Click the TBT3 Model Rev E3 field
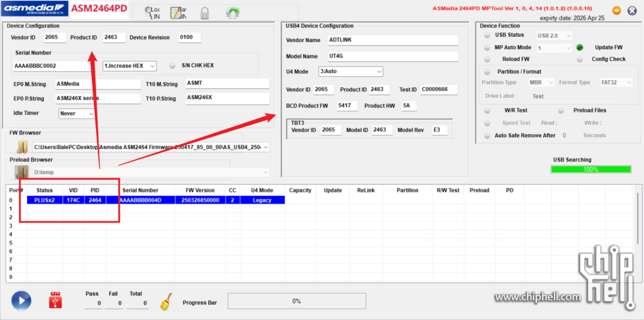Viewport: 644px width, 320px height. tap(440, 130)
